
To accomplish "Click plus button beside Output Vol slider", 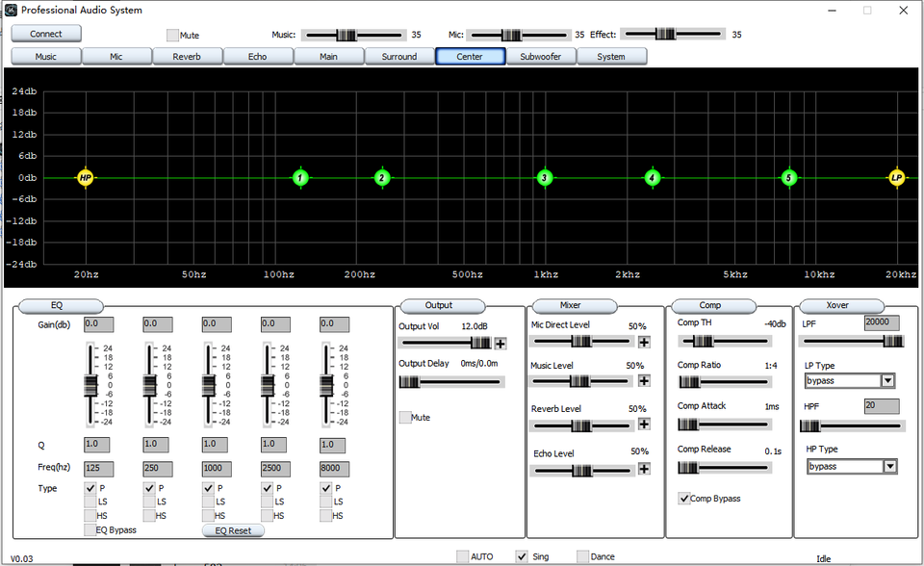I will tap(500, 343).
